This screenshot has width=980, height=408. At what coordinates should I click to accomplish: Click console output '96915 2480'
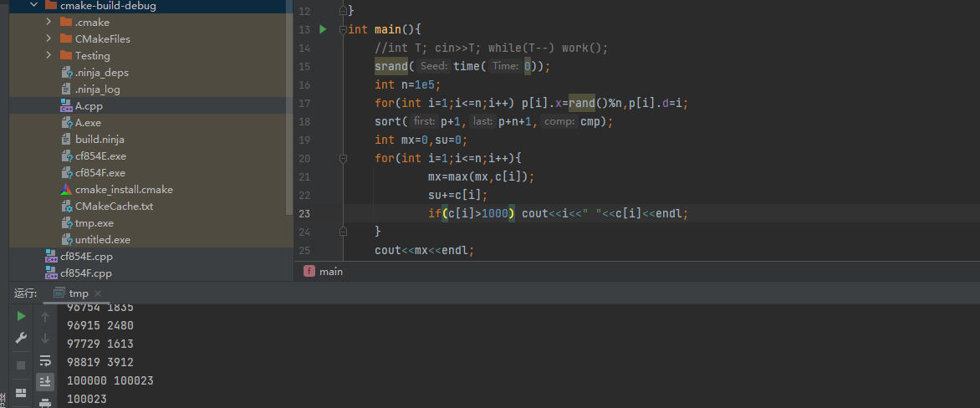(x=100, y=325)
